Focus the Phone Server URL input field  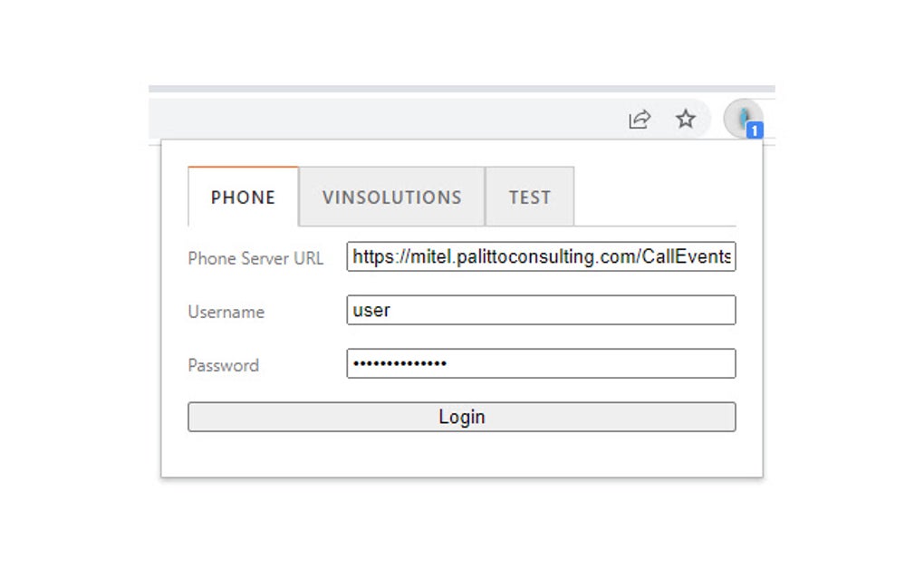(x=541, y=257)
